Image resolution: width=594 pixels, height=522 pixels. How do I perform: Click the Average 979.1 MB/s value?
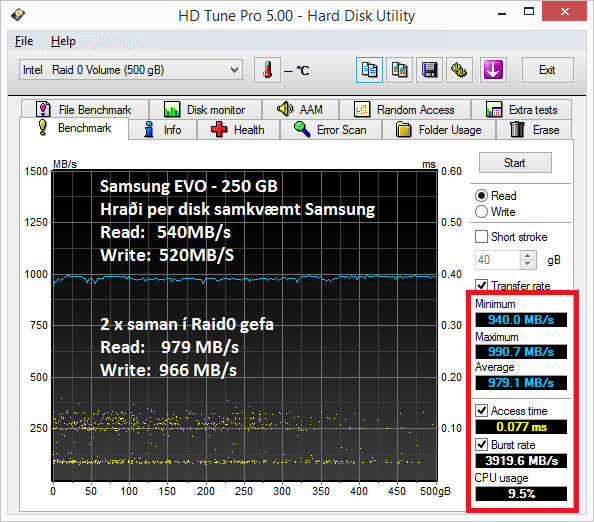tap(521, 383)
